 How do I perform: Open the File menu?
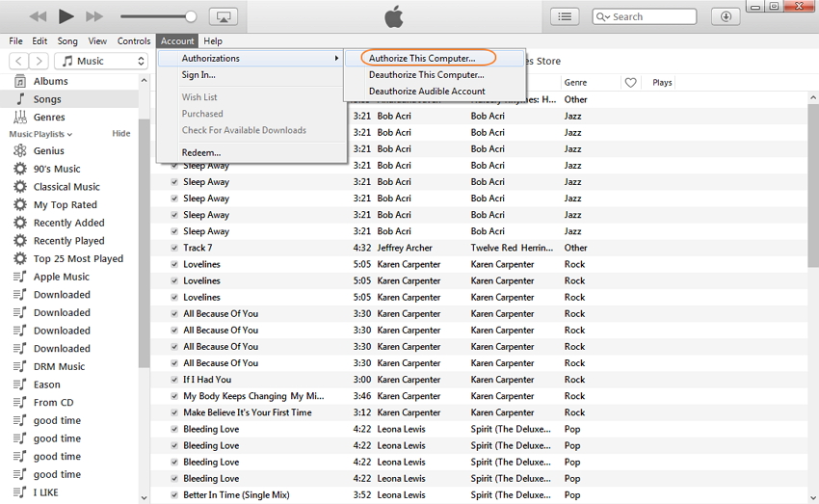[15, 41]
